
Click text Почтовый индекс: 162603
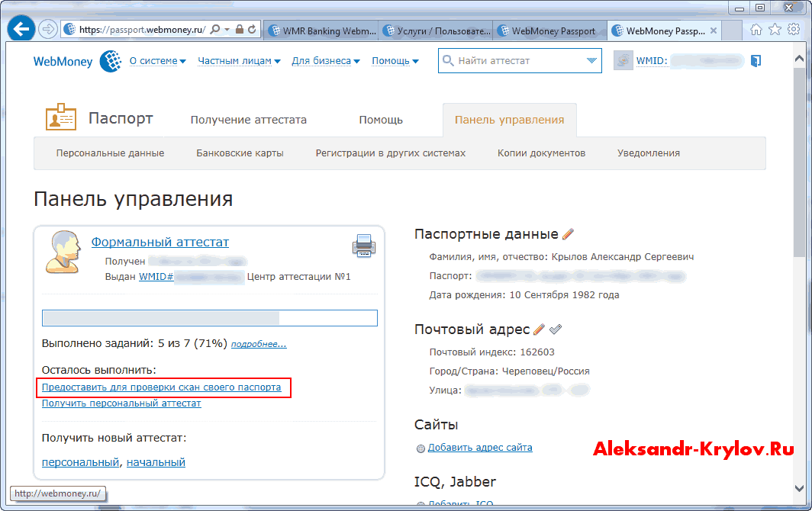click(x=492, y=352)
